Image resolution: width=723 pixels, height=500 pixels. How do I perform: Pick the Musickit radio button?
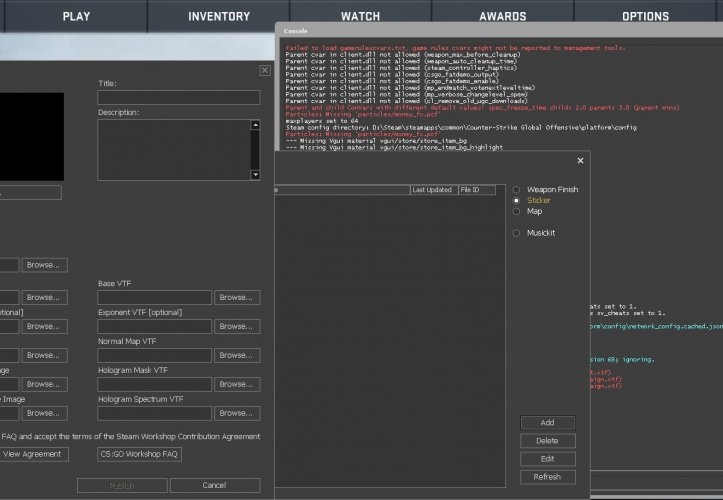click(x=517, y=233)
